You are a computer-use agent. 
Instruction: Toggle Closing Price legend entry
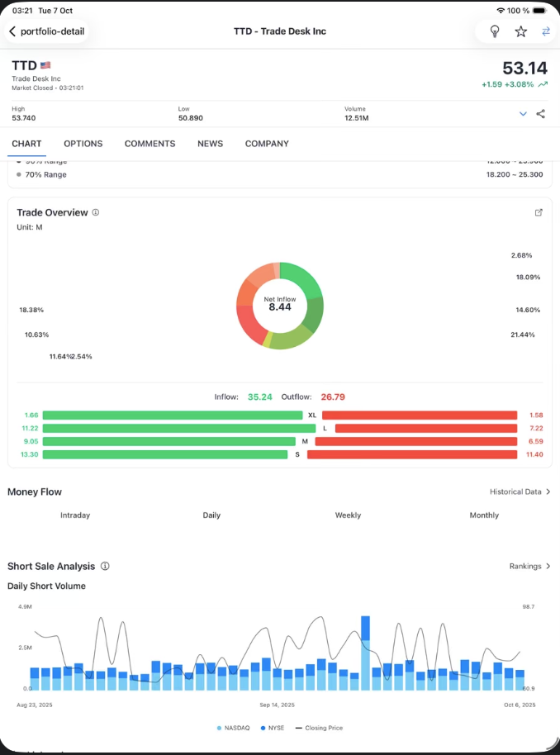[319, 728]
